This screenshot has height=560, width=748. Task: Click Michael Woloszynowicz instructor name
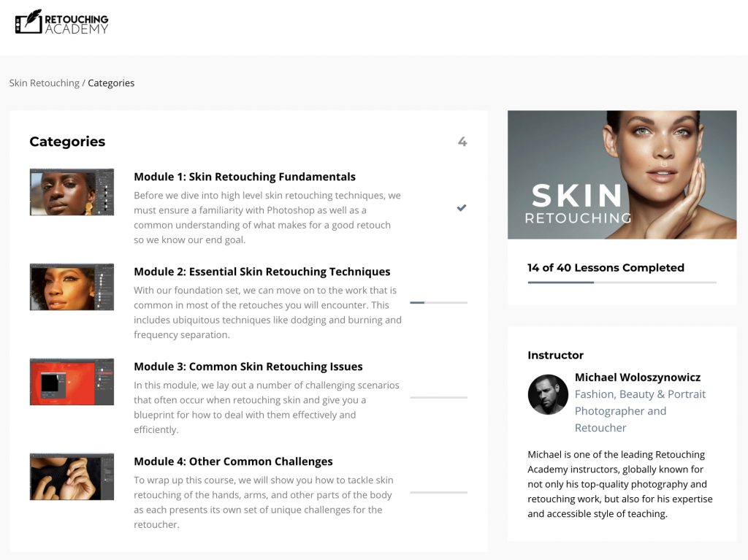point(637,377)
